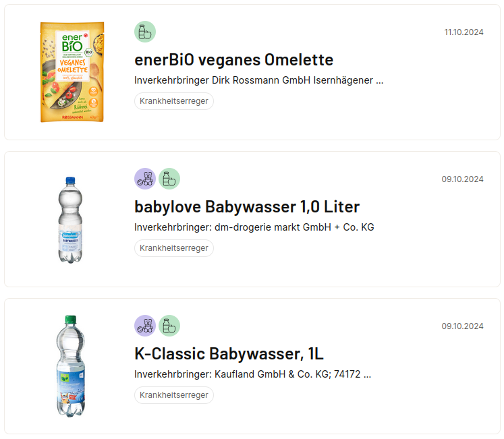Click the Dirk Rossmann GmbH distributor text
This screenshot has height=439, width=504.
[x=259, y=80]
